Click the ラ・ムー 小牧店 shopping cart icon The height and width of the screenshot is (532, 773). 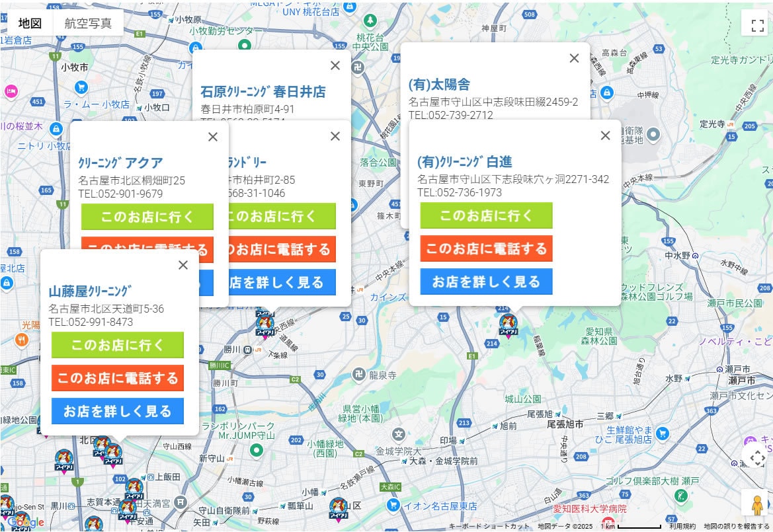tap(81, 88)
